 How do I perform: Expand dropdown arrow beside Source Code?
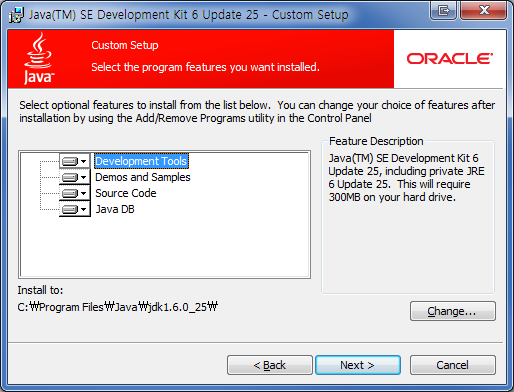pyautogui.click(x=84, y=193)
